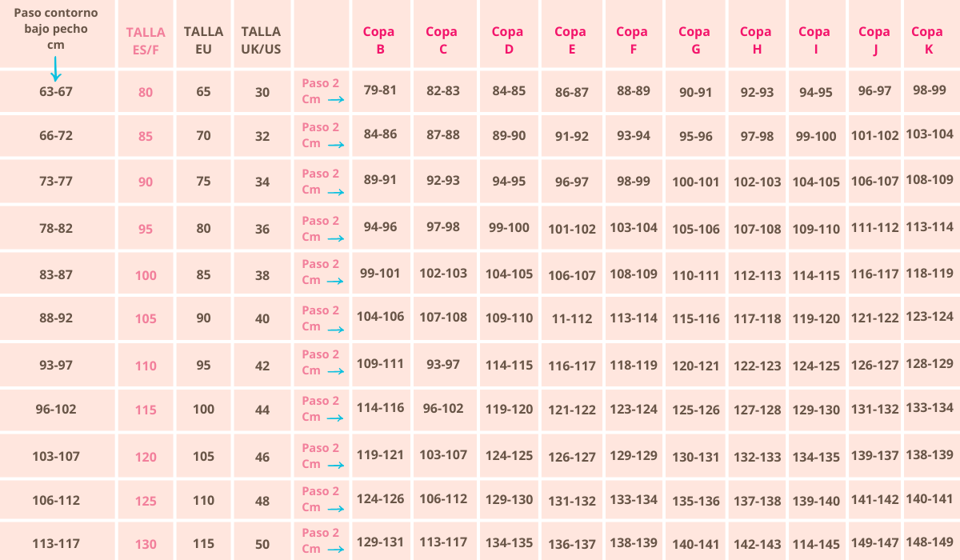The image size is (960, 560).
Task: Click the Paso 2 arrow in the talla 120 row
Action: (335, 466)
